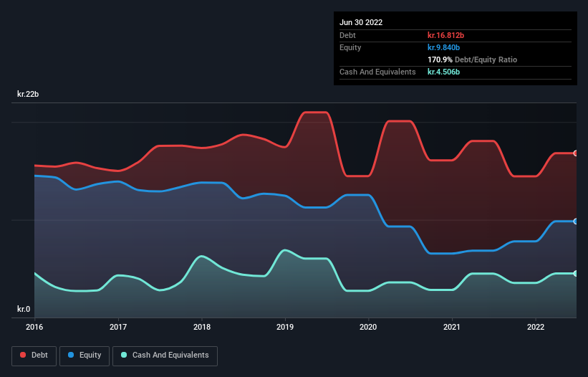Click the 170.9% Debt/Equity Ratio text
This screenshot has width=588, height=377.
point(472,59)
